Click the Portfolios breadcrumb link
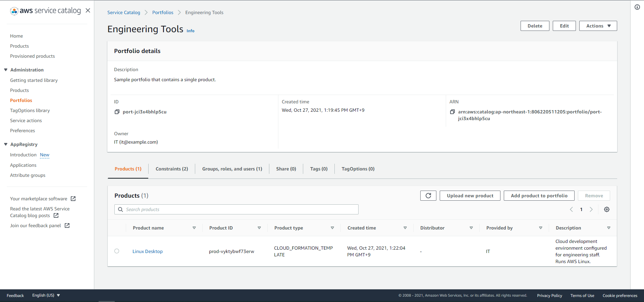644x302 pixels. pos(163,12)
